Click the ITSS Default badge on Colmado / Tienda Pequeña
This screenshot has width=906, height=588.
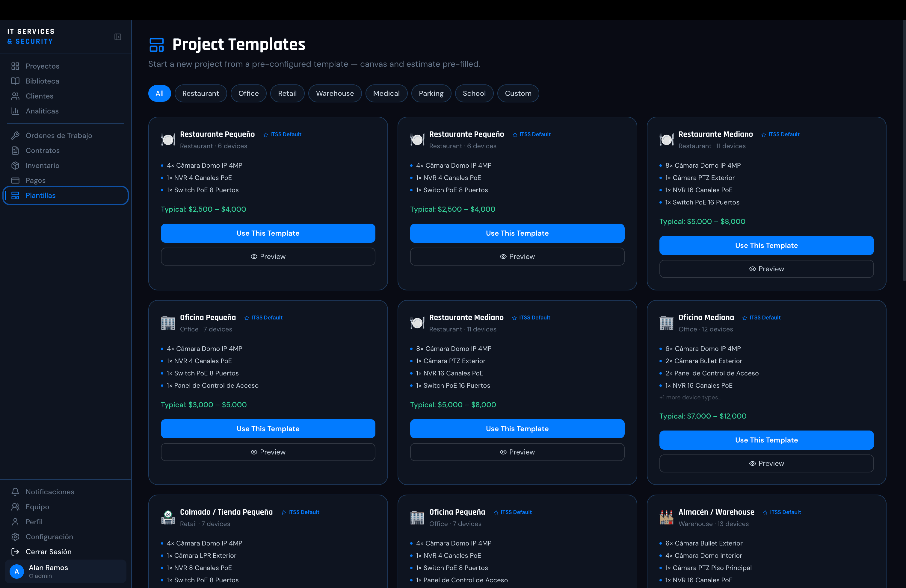pyautogui.click(x=300, y=512)
